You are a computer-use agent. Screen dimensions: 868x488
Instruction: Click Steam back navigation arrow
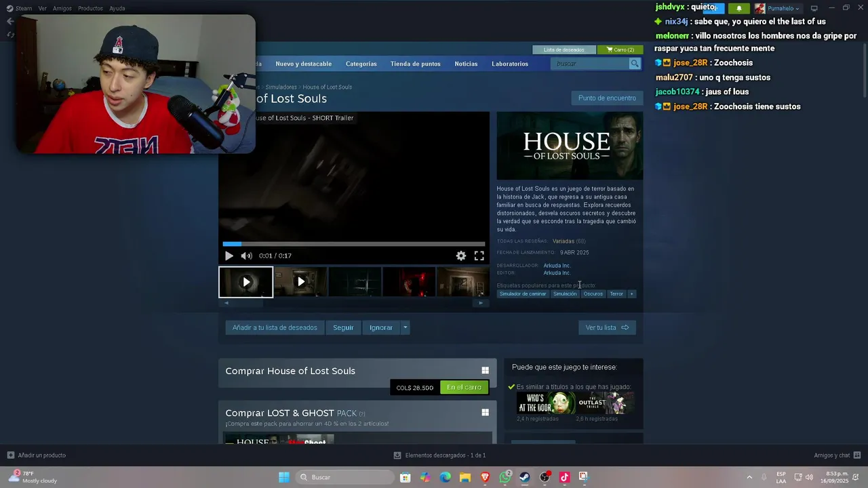(x=9, y=21)
